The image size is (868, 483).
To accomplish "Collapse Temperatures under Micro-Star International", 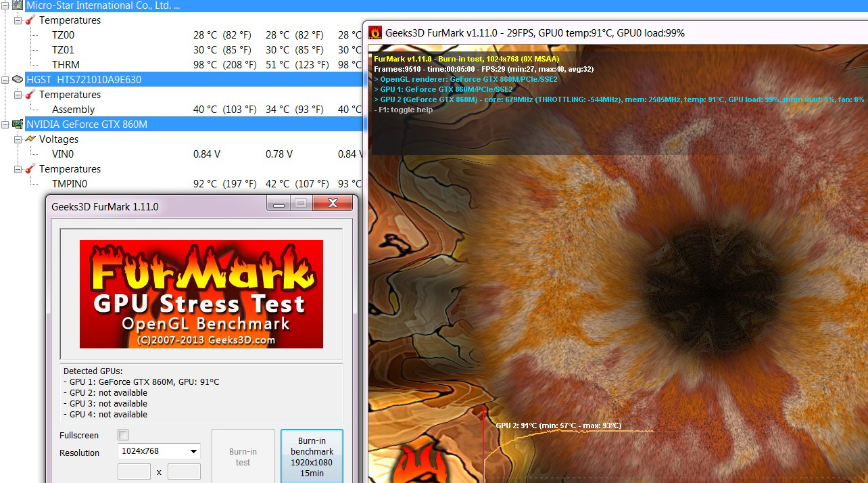I will click(18, 20).
